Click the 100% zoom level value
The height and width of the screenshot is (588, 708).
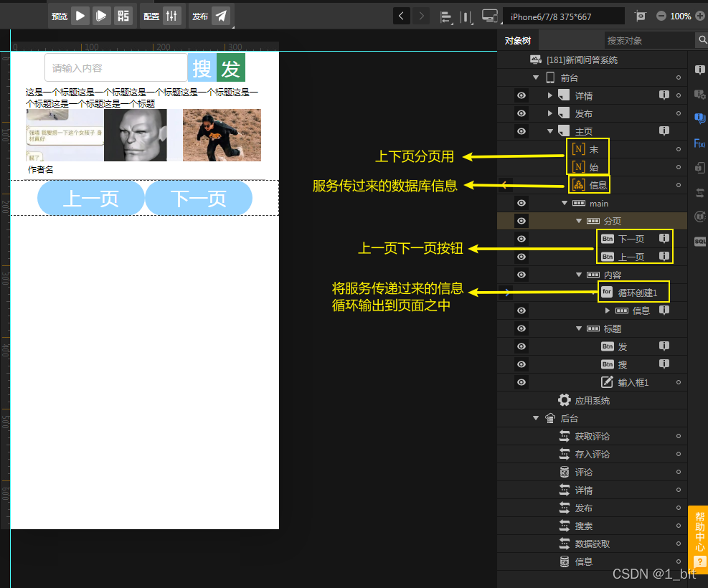pos(681,16)
